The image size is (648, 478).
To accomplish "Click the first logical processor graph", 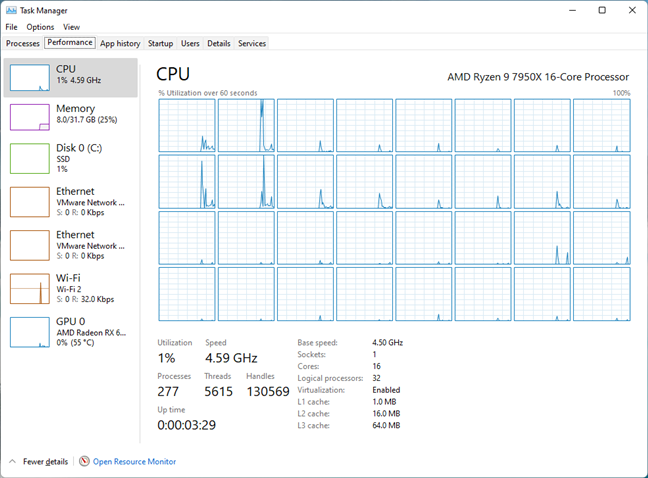I will click(186, 124).
